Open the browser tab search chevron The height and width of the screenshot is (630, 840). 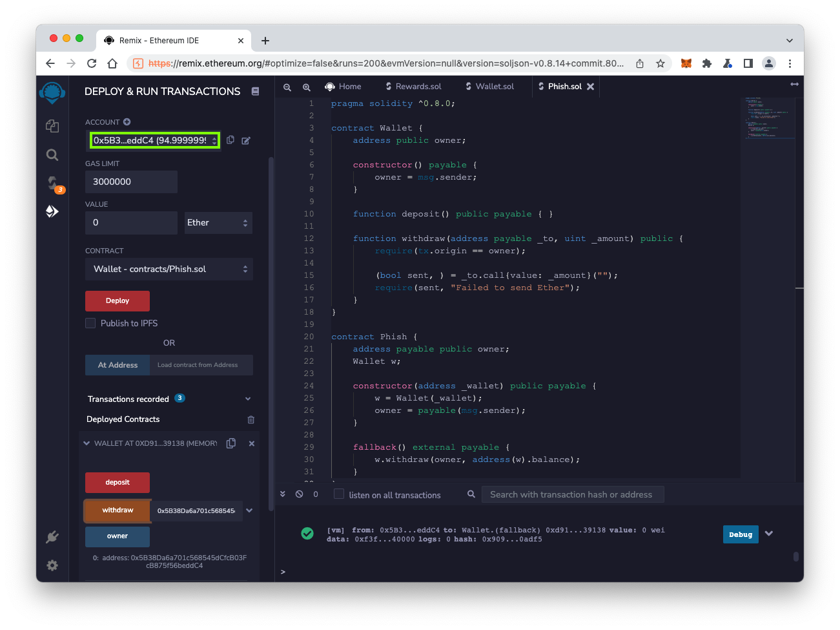coord(790,40)
